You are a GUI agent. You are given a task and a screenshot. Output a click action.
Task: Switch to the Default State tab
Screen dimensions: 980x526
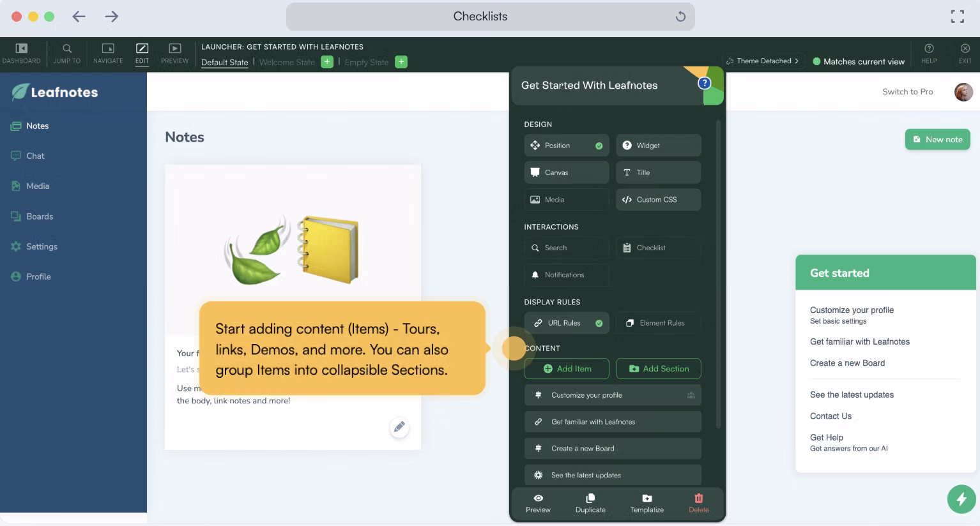[224, 63]
